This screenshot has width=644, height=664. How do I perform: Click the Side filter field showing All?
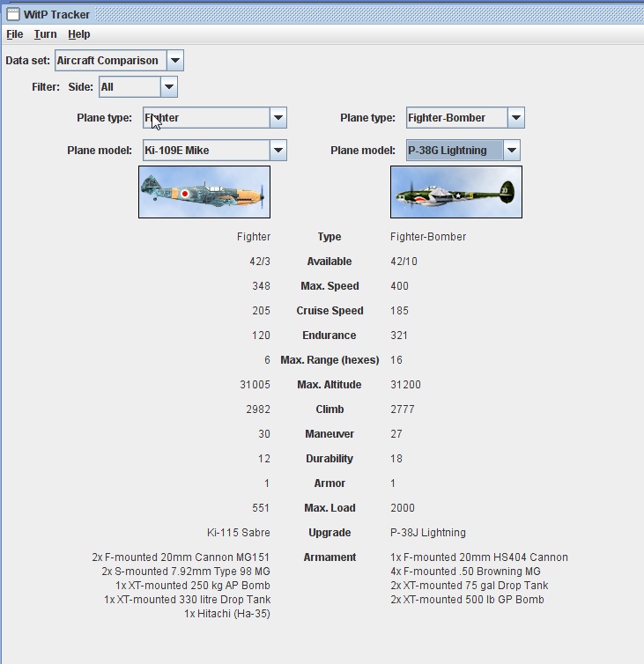click(x=130, y=87)
